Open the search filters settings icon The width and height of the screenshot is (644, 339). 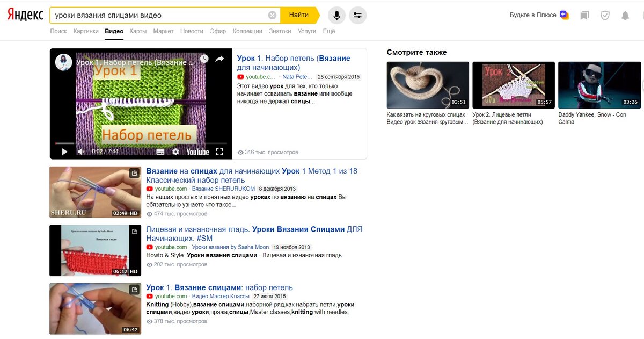coord(358,15)
